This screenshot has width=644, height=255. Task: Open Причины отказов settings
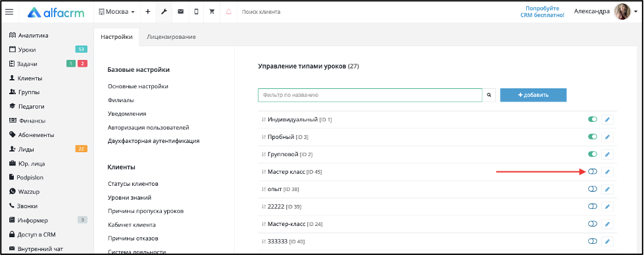(x=133, y=239)
